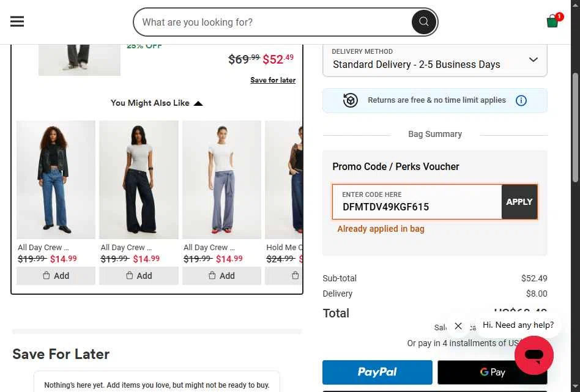Click the returns info icon

tap(521, 100)
